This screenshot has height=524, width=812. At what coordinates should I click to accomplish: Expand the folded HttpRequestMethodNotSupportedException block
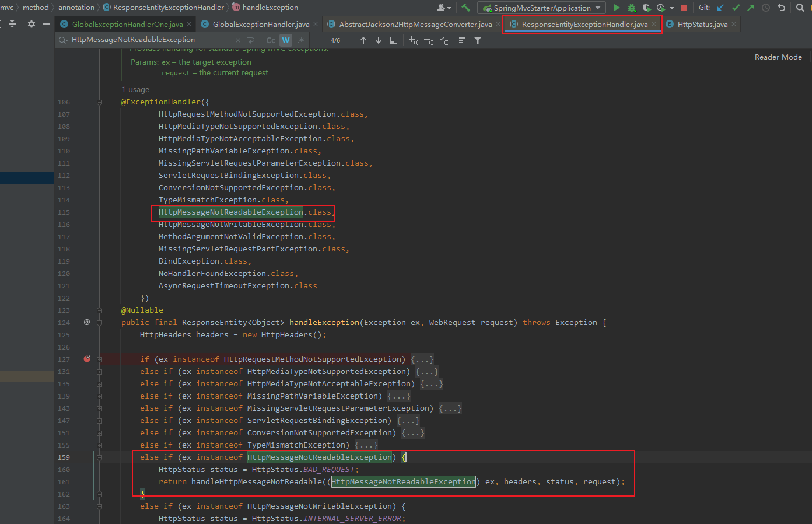422,359
